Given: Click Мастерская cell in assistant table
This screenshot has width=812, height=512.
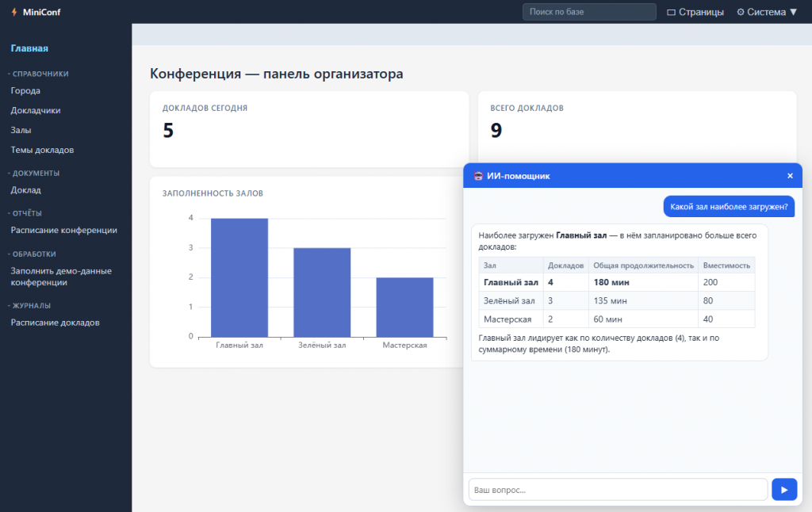Looking at the screenshot, I should click(x=511, y=319).
